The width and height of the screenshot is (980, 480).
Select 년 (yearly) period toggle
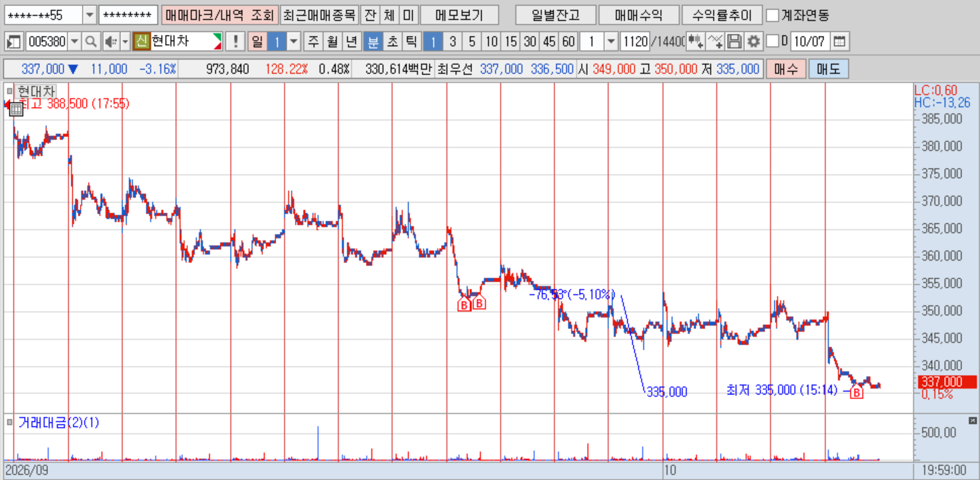click(351, 41)
